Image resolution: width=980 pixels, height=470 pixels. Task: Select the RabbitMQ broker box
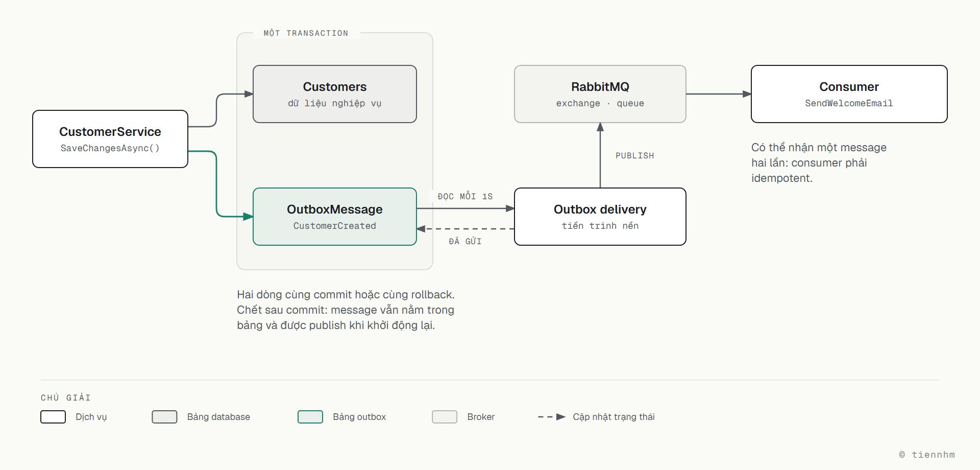(600, 94)
